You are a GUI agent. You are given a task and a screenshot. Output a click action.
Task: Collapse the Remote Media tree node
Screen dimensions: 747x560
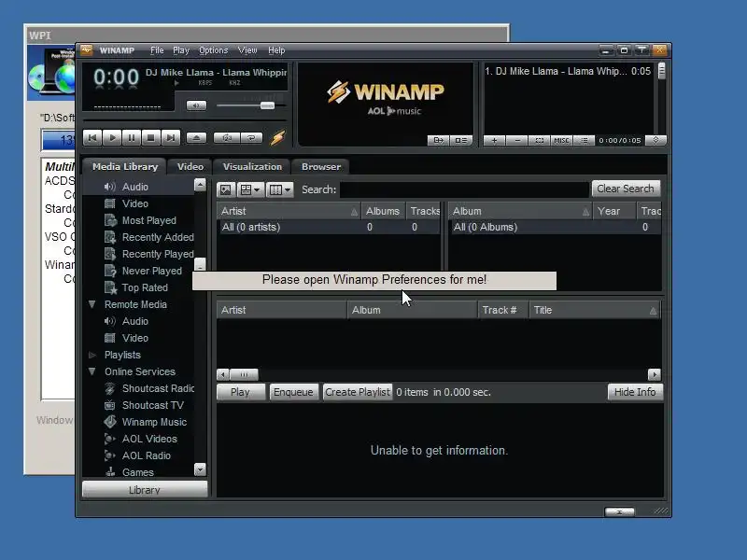[92, 304]
